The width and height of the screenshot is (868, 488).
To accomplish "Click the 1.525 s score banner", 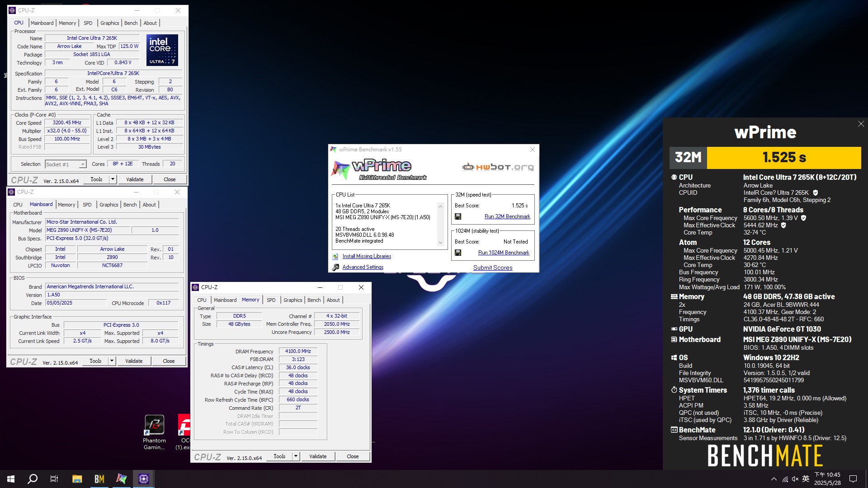I will (x=784, y=157).
